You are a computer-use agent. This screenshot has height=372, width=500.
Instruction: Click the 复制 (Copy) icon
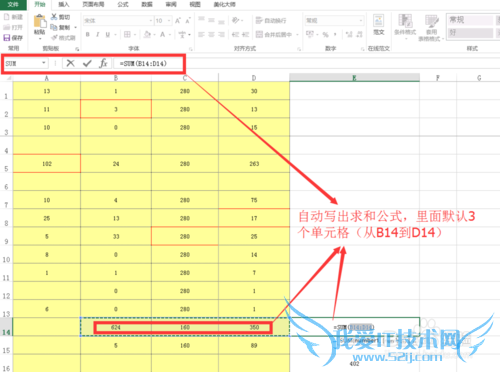(x=54, y=27)
